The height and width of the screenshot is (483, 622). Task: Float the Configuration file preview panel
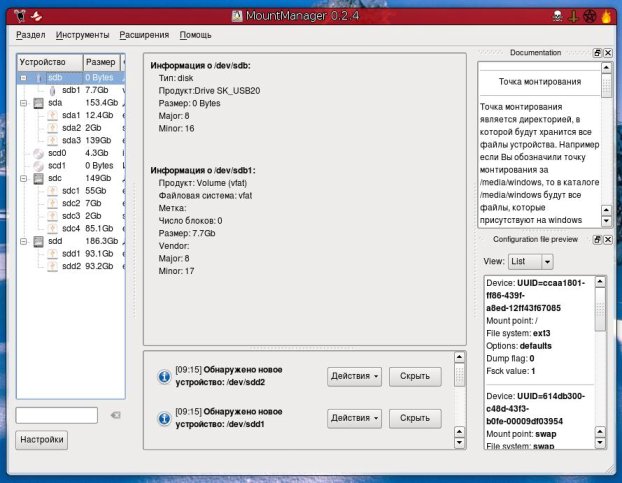pos(597,240)
